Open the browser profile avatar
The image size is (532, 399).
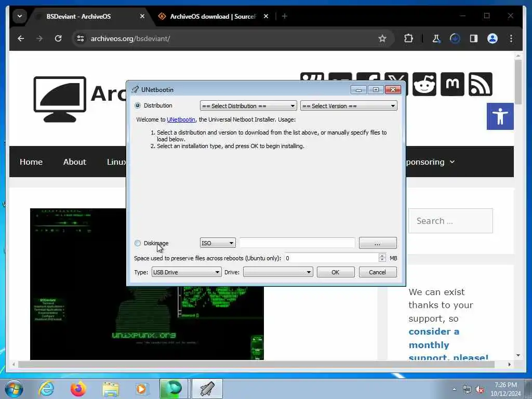coord(493,38)
